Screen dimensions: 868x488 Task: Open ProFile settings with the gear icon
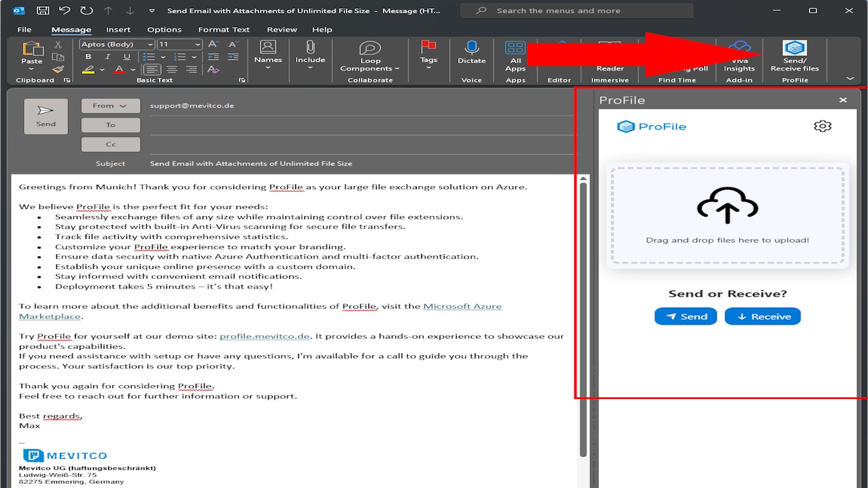click(822, 126)
